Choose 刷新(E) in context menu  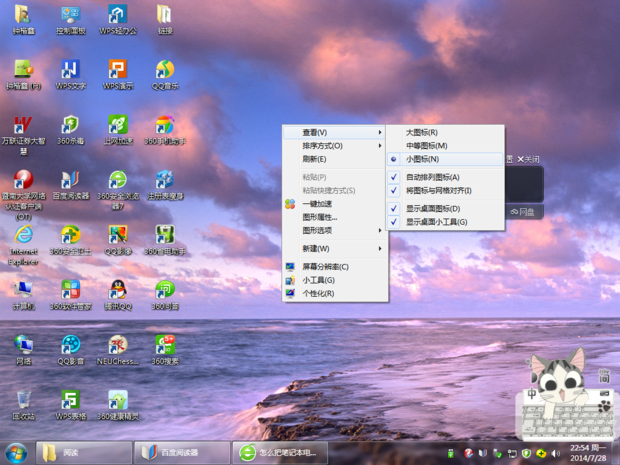click(314, 159)
